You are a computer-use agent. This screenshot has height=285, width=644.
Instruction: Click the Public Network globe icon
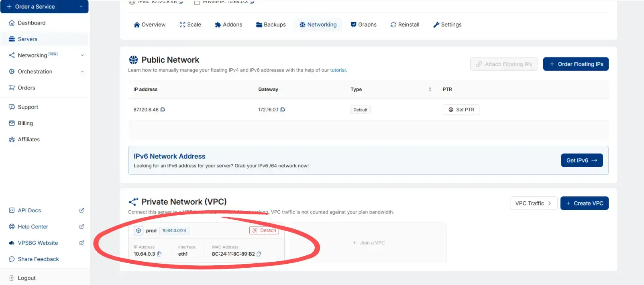[x=133, y=60]
